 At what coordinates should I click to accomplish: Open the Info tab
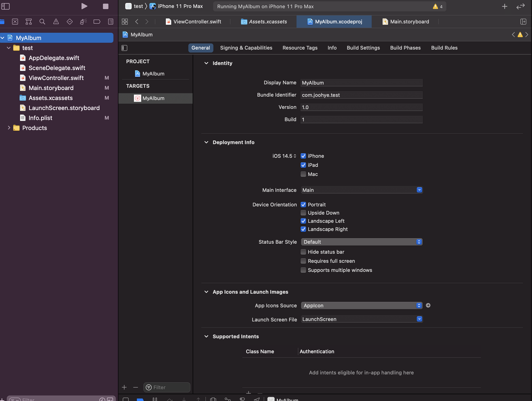pyautogui.click(x=332, y=48)
